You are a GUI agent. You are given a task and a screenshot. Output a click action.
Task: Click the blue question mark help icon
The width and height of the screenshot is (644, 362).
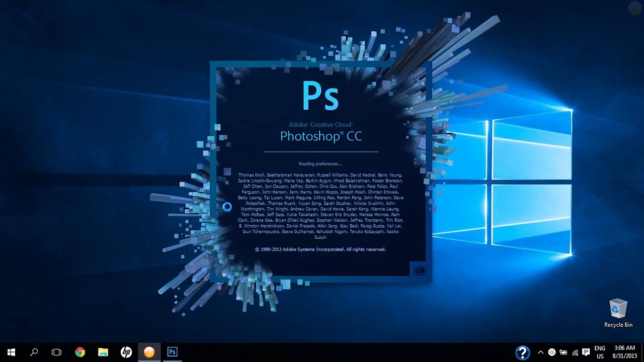pos(523,352)
